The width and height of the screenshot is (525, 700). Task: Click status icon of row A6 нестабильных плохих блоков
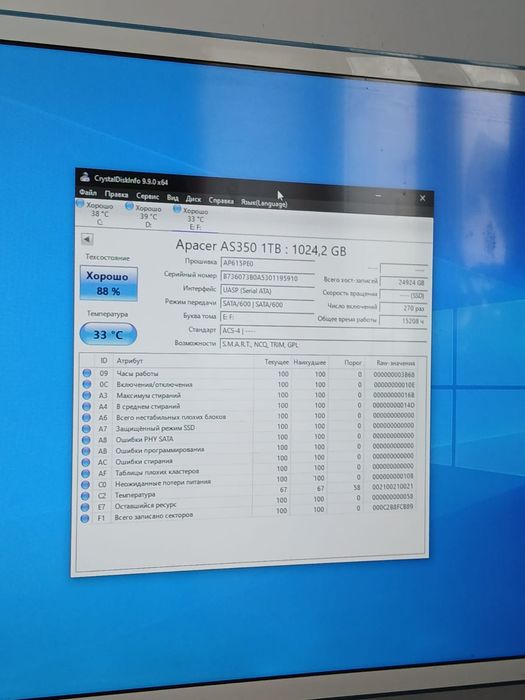86,417
